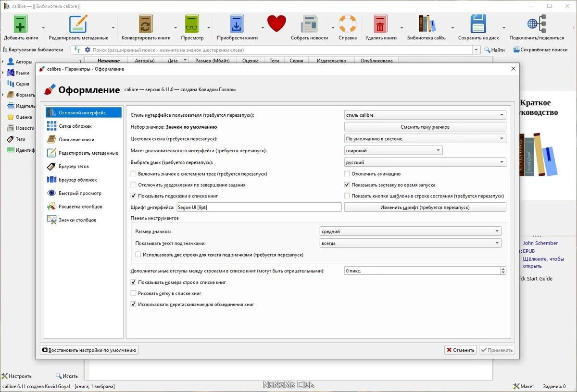Select Сетка обложек in preferences sidebar
577x392 pixels.
click(x=83, y=126)
